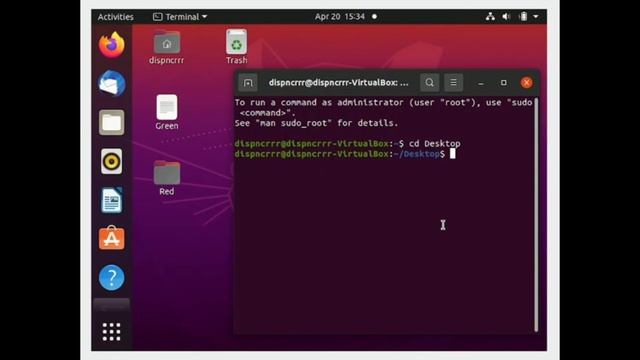Maximize the terminal window

point(504,83)
